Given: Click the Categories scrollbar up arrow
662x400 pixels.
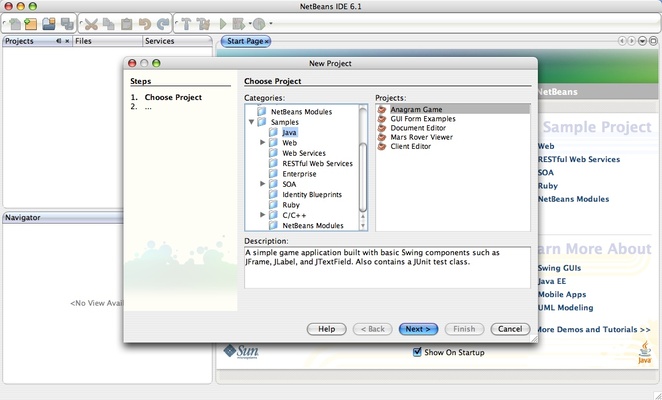Looking at the screenshot, I should coord(363,217).
